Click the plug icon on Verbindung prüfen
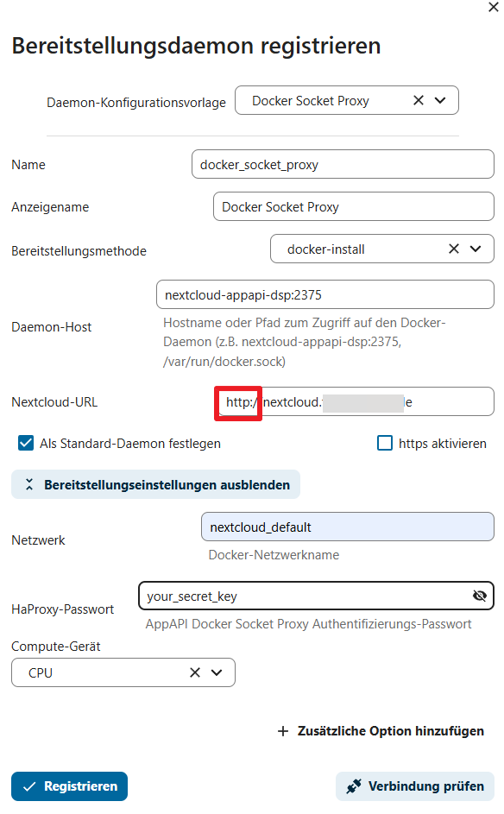504x814 pixels. point(354,786)
